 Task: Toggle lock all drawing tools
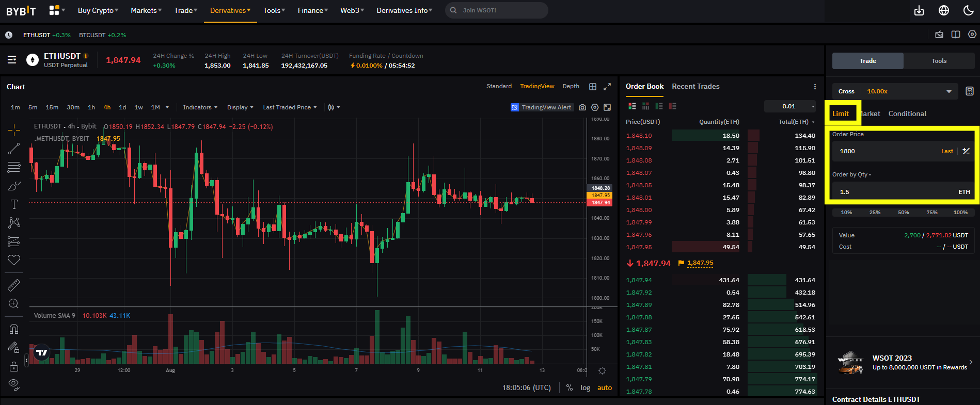pos(14,366)
